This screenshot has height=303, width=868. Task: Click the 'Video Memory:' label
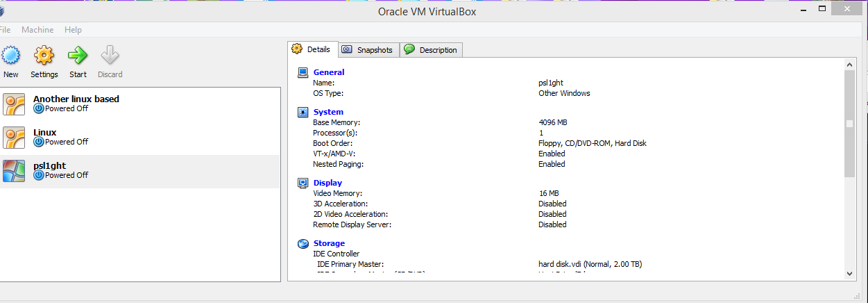click(x=337, y=193)
